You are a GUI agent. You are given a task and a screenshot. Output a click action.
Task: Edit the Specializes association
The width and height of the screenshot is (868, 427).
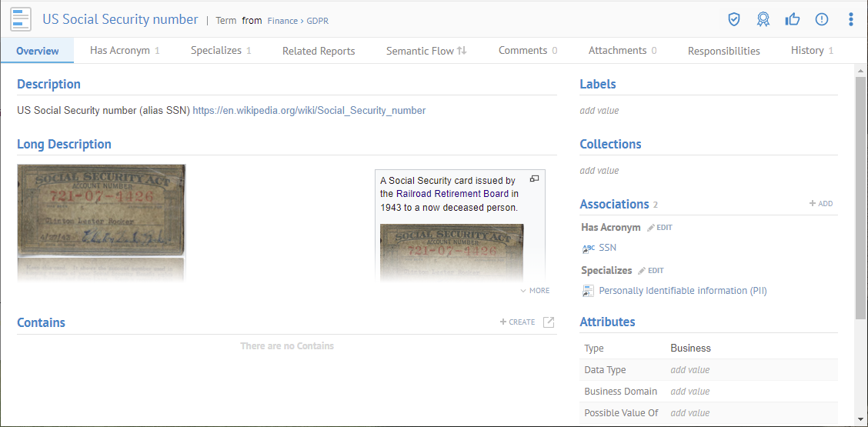(x=651, y=271)
